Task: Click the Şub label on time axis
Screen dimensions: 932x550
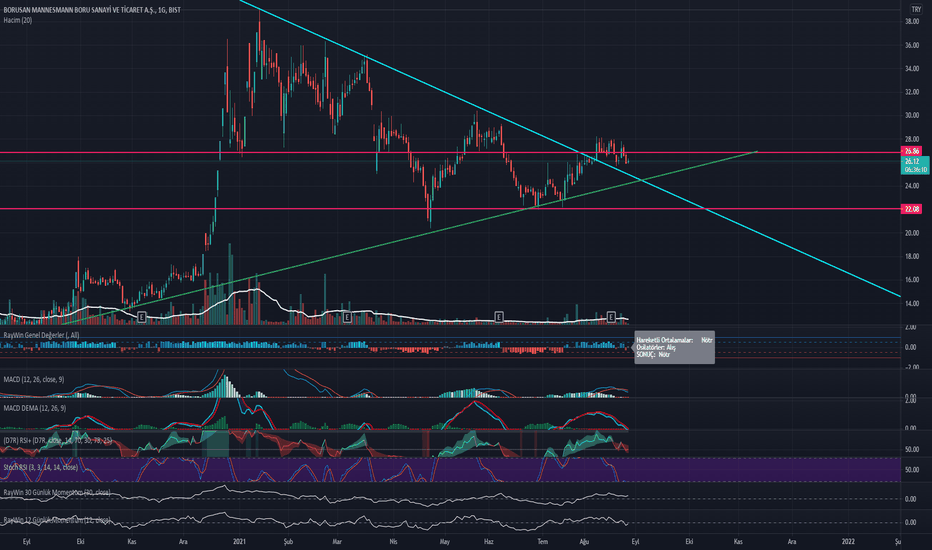Action: click(x=288, y=542)
